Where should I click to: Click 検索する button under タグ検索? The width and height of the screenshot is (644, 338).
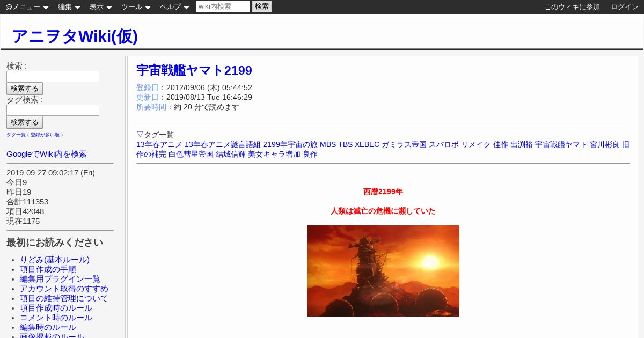[25, 122]
